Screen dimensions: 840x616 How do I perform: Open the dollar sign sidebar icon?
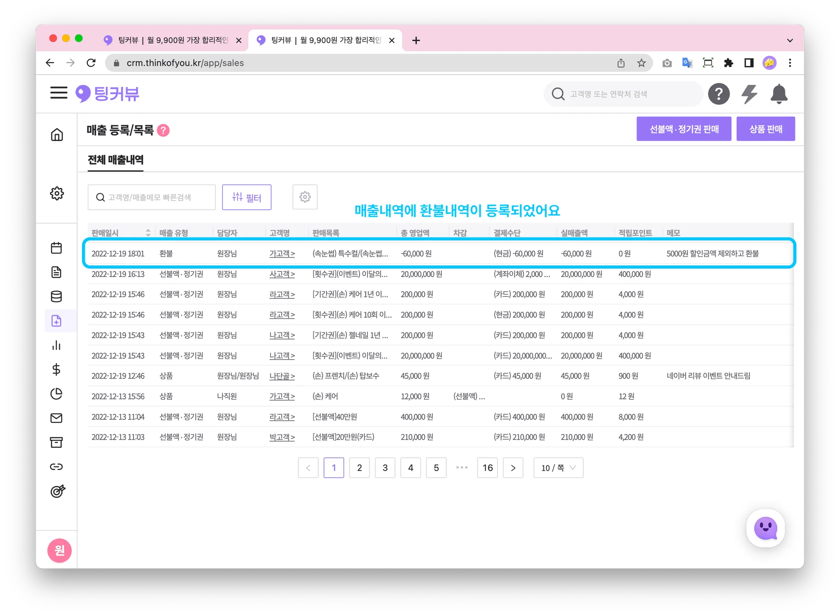(56, 370)
